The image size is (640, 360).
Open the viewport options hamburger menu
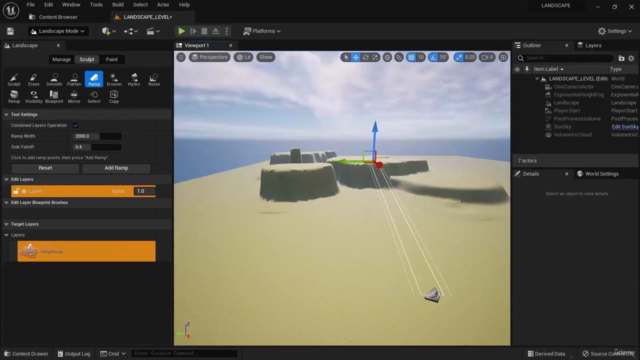click(x=181, y=57)
